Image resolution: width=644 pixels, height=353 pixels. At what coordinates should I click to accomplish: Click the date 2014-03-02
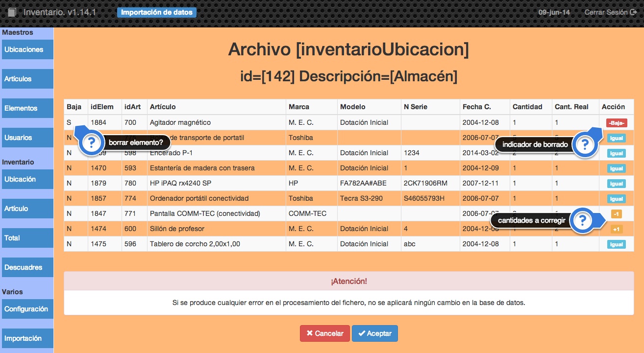point(480,153)
